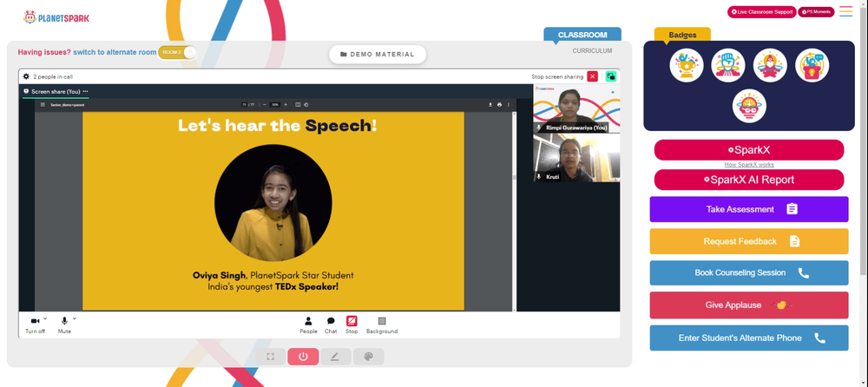Select the CLASSROOM tab
This screenshot has height=387, width=868.
coord(582,35)
